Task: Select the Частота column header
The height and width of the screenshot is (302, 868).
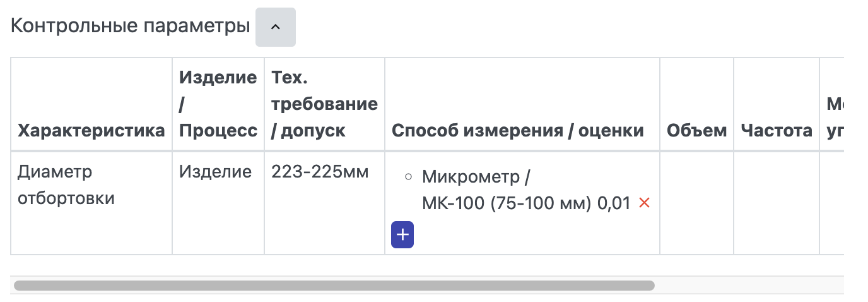Action: point(777,131)
